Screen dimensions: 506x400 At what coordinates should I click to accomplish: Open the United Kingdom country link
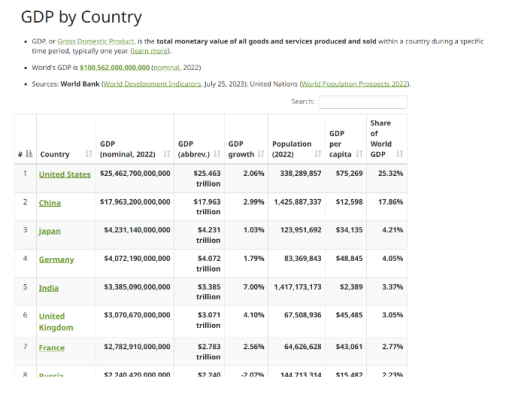click(56, 322)
